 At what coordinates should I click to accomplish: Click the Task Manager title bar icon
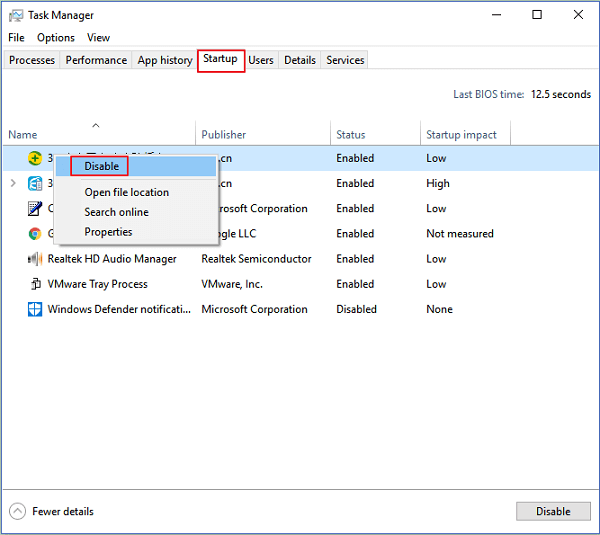tap(16, 15)
